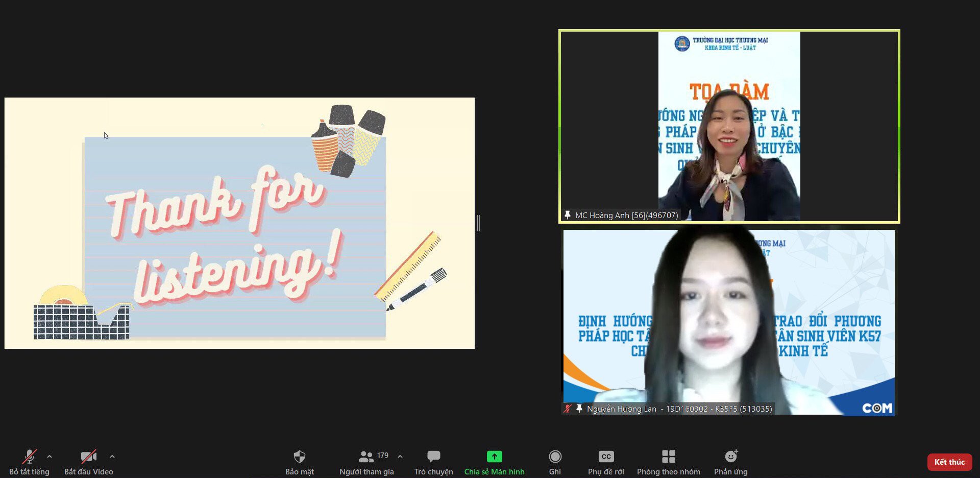Open Phụ đề rời closed captions

(606, 461)
